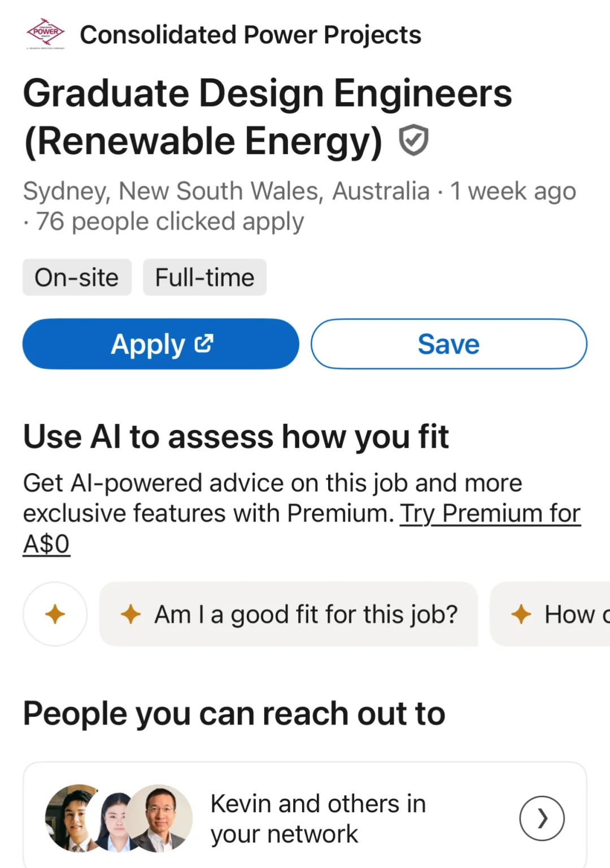
Task: Select the On-site tag
Action: point(77,278)
